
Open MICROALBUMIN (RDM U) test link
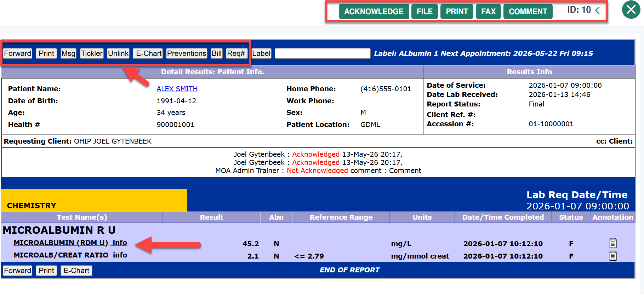(61, 243)
